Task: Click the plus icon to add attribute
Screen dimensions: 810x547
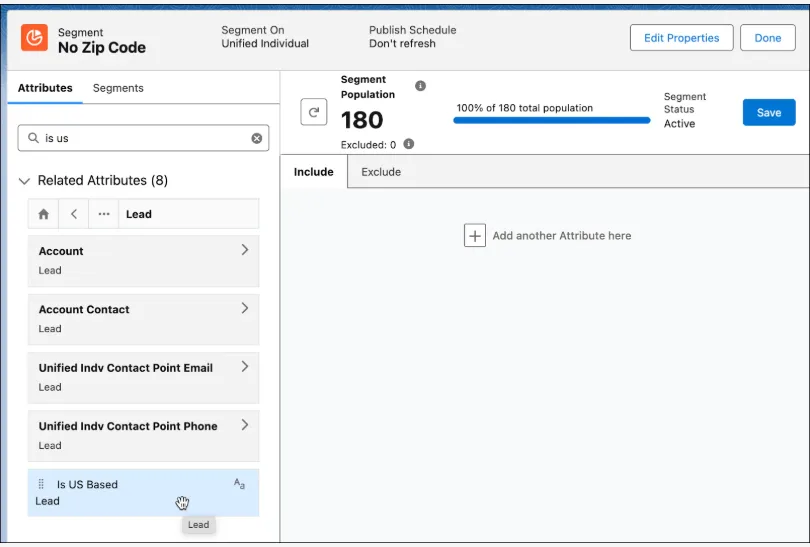Action: 474,236
